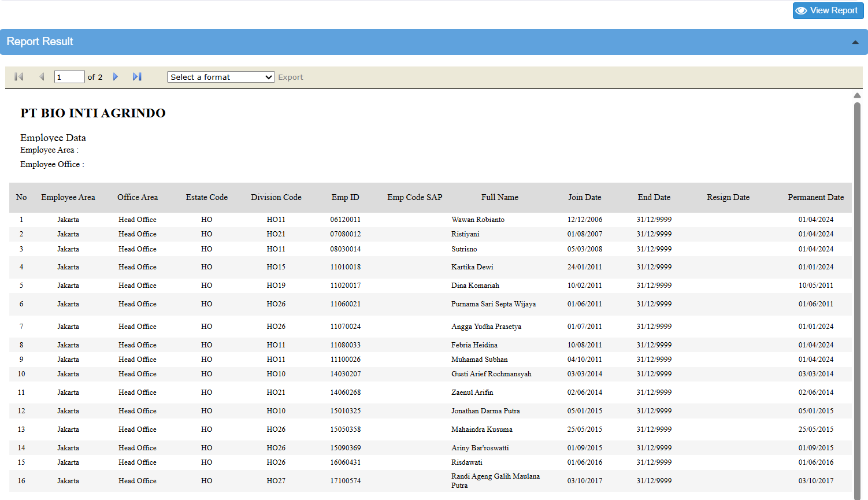The width and height of the screenshot is (868, 500).
Task: Go to previous report page arrow
Action: point(42,77)
